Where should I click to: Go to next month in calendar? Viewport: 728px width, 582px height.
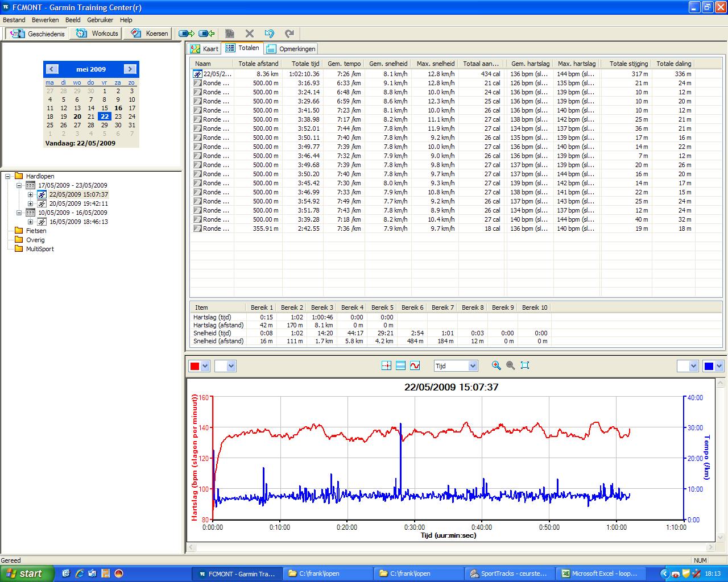click(x=130, y=69)
